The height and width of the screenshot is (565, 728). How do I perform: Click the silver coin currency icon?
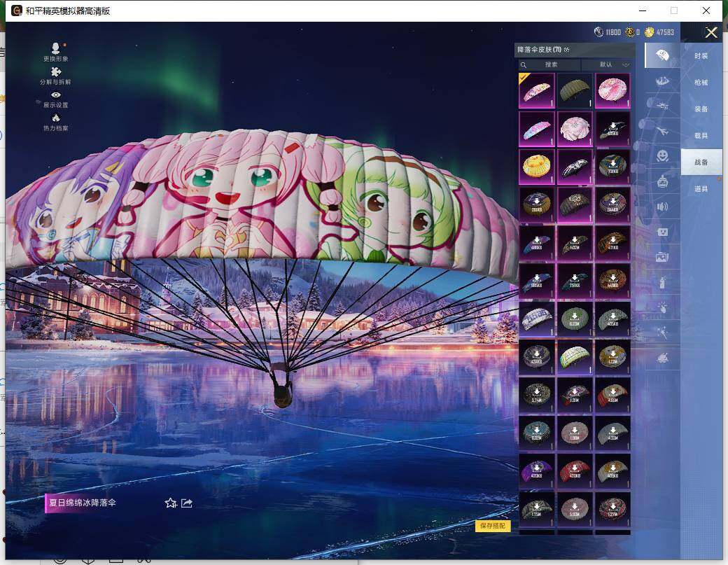[x=598, y=32]
